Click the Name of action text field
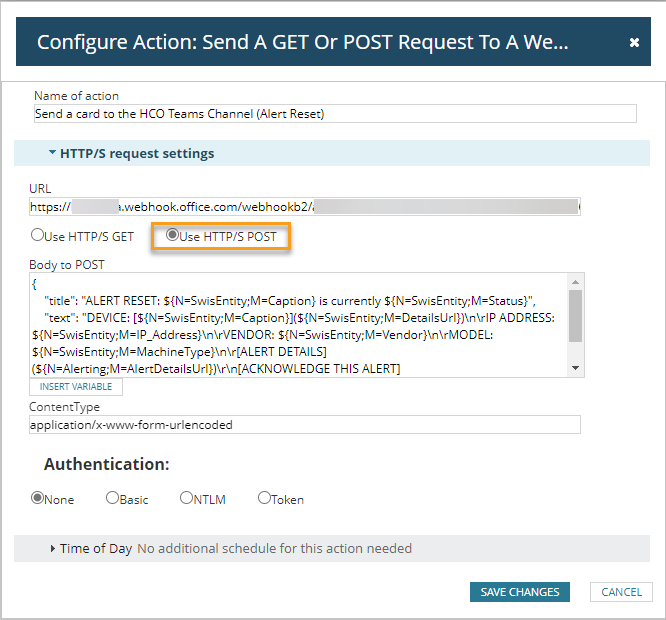The height and width of the screenshot is (620, 666). [334, 114]
